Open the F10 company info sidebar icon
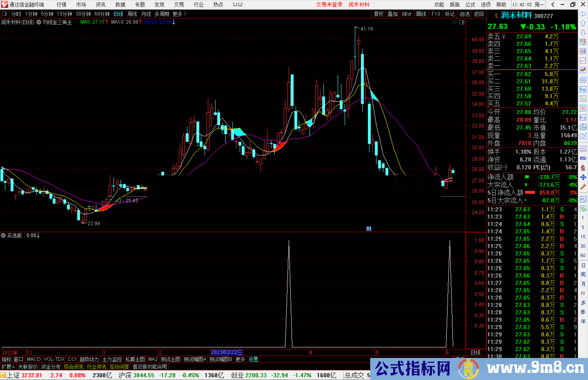 [583, 89]
